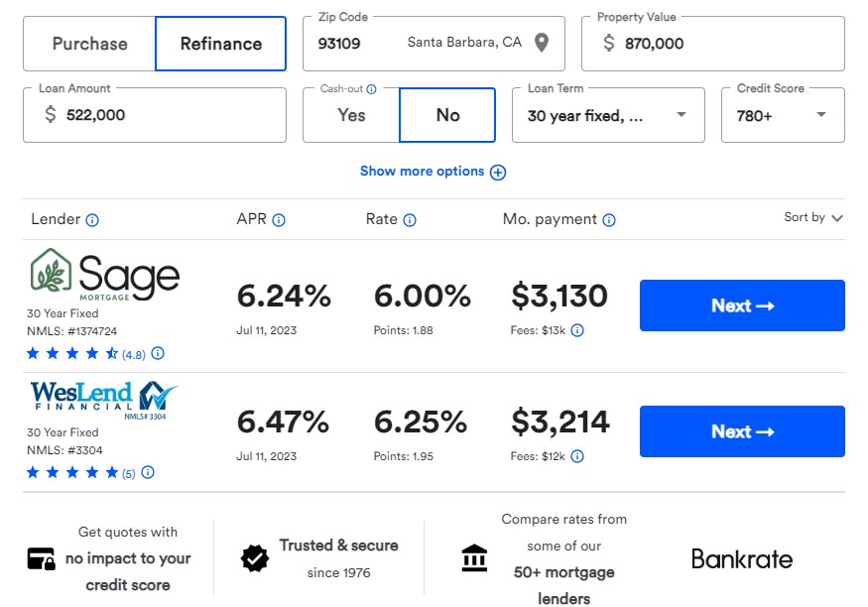
Task: Click the location pin icon in Zip Code field
Action: [x=542, y=43]
